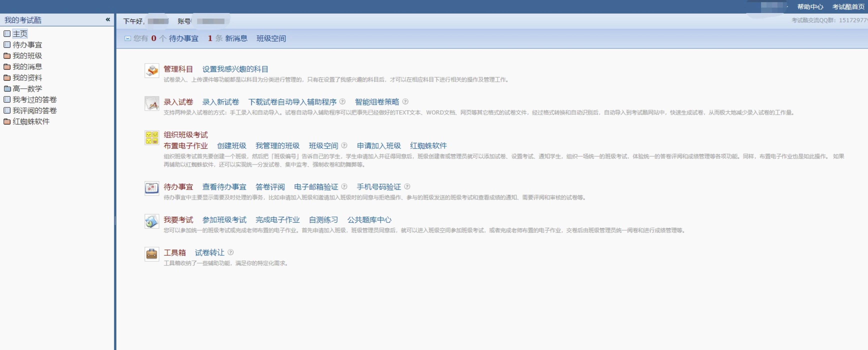This screenshot has height=350, width=868.
Task: Click the 工具箱 briefcase icon
Action: tap(152, 254)
